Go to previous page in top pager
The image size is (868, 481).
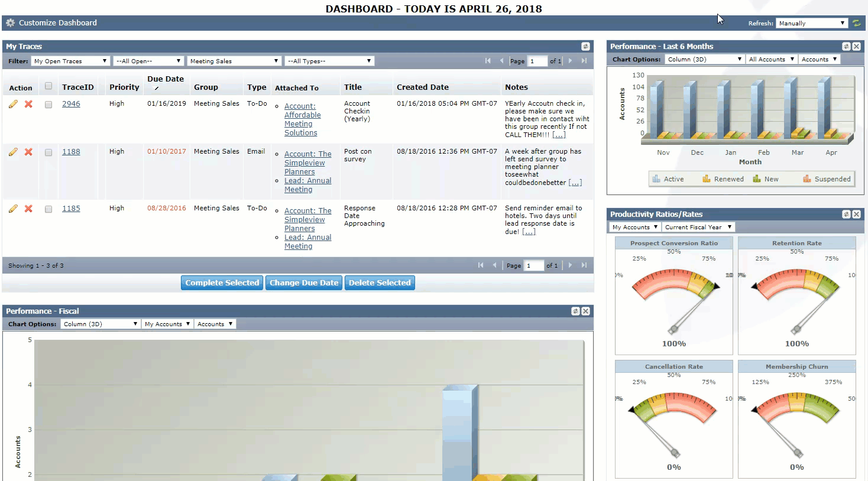coord(501,61)
